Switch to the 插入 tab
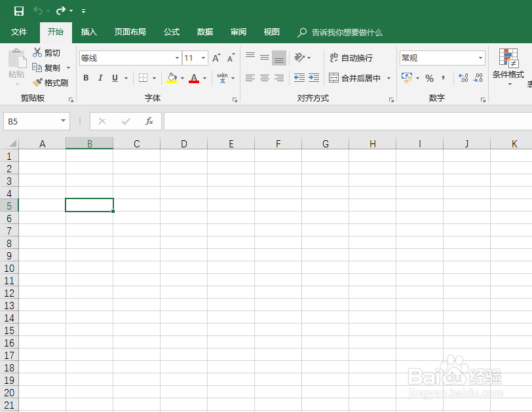 coord(89,32)
